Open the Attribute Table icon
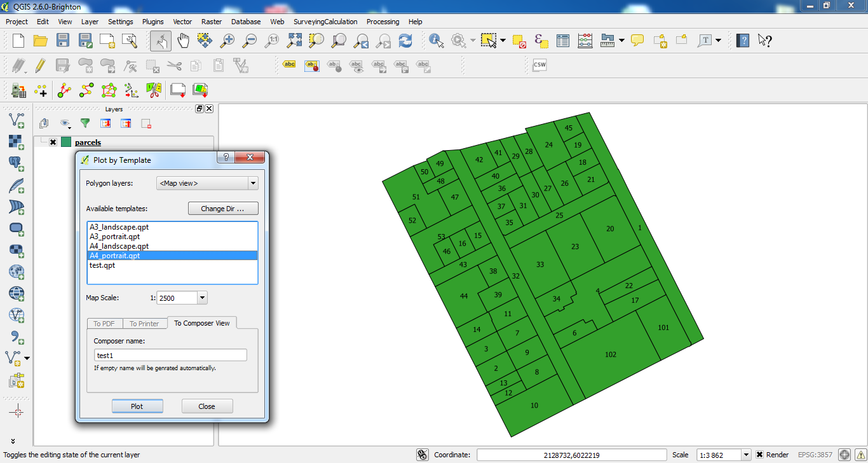Image resolution: width=868 pixels, height=463 pixels. click(563, 41)
